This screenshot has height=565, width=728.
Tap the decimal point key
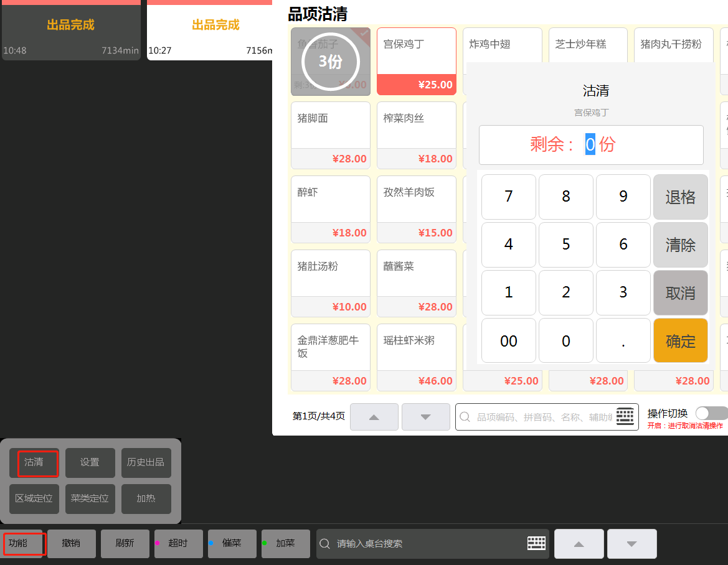[x=623, y=340]
